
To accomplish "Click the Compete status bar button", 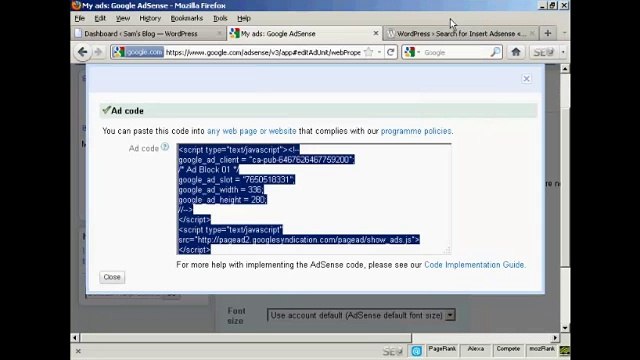I will (508, 349).
